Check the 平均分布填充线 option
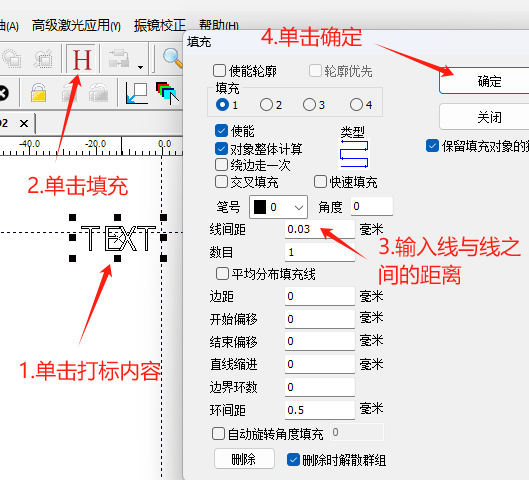This screenshot has width=529, height=480. point(222,274)
